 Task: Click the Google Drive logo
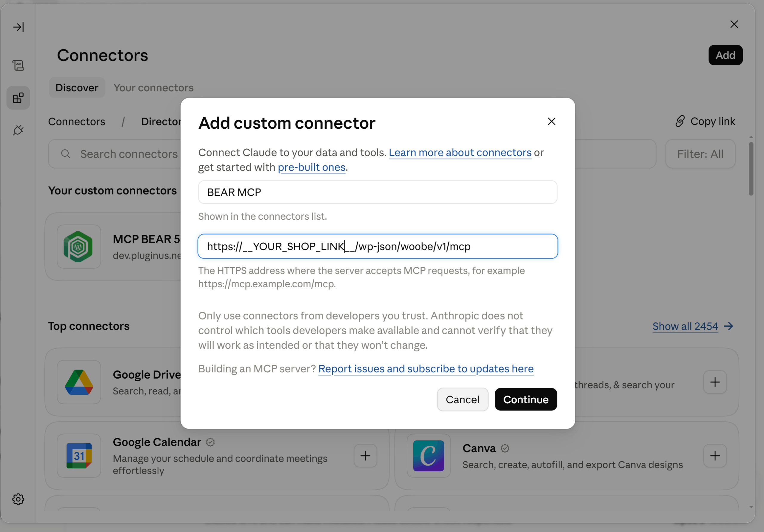pyautogui.click(x=78, y=382)
